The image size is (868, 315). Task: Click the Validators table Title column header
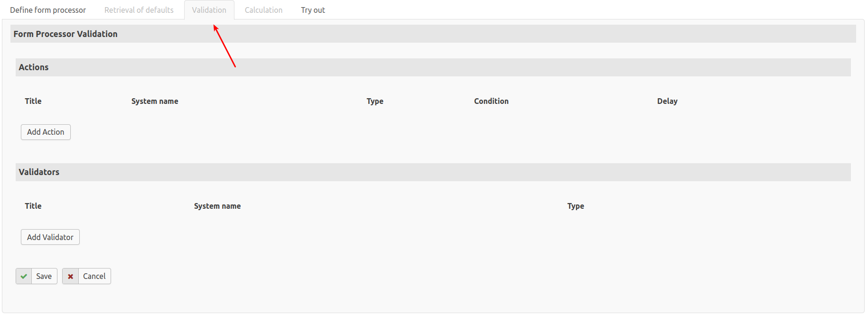pos(33,206)
